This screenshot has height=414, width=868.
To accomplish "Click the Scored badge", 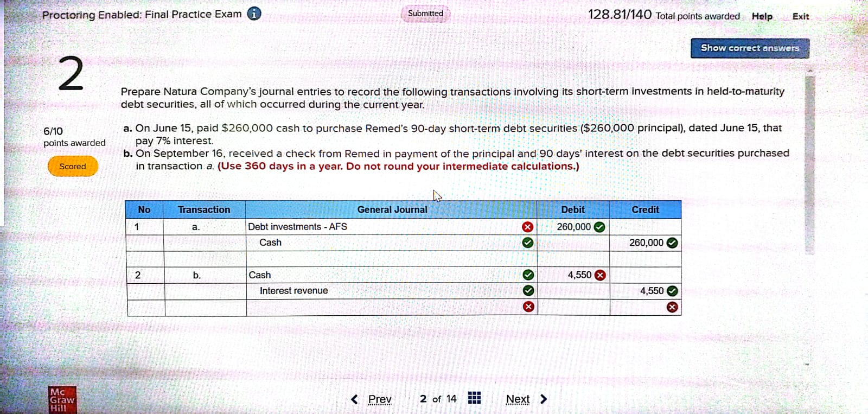I will 73,167.
